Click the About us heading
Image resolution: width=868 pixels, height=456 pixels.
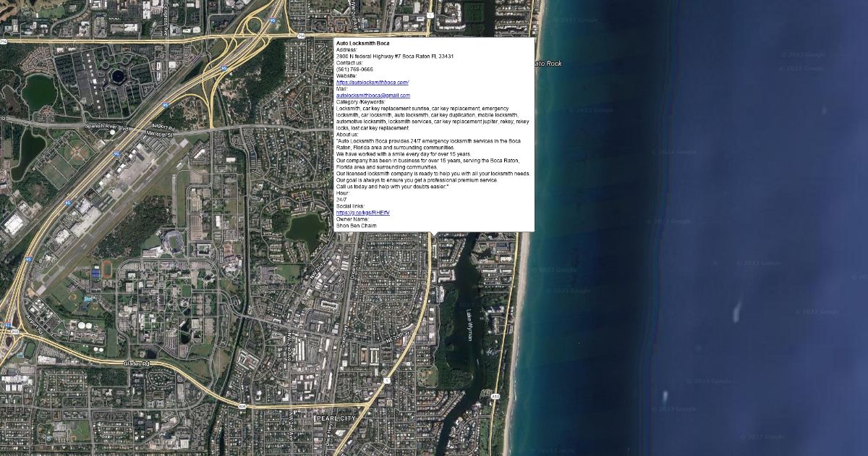(x=347, y=135)
